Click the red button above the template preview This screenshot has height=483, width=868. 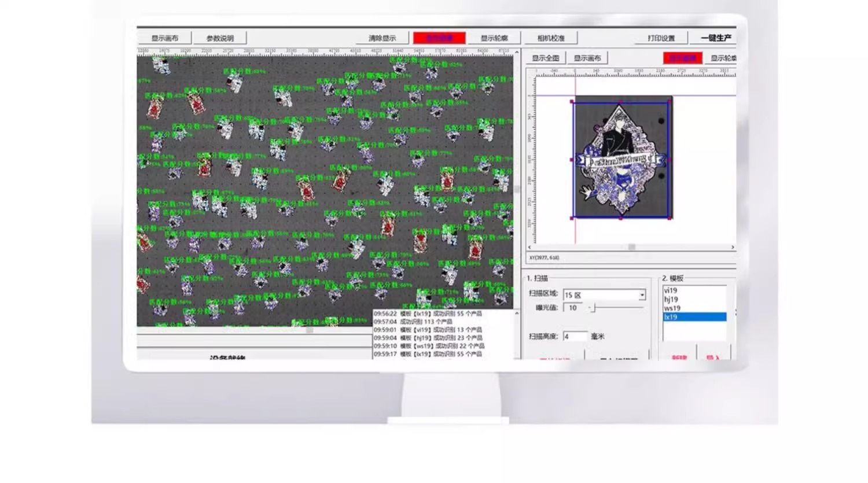[x=682, y=58]
